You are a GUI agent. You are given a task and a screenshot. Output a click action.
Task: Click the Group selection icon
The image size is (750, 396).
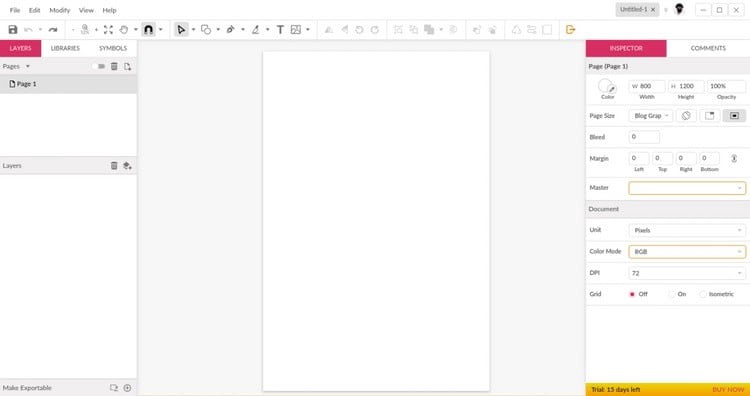(x=398, y=30)
